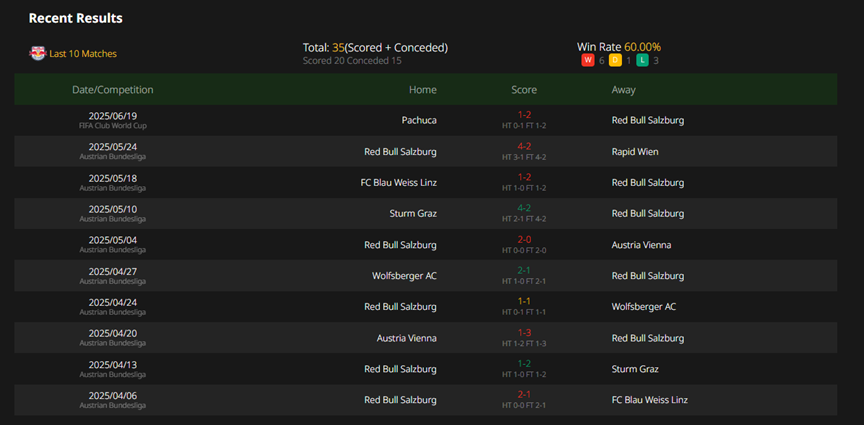Click the 2-1 score in the 2025/04/06 row
This screenshot has height=425, width=864.
[x=523, y=395]
